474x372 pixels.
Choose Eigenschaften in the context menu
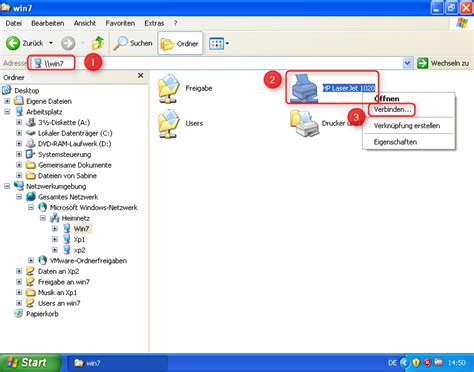[395, 142]
